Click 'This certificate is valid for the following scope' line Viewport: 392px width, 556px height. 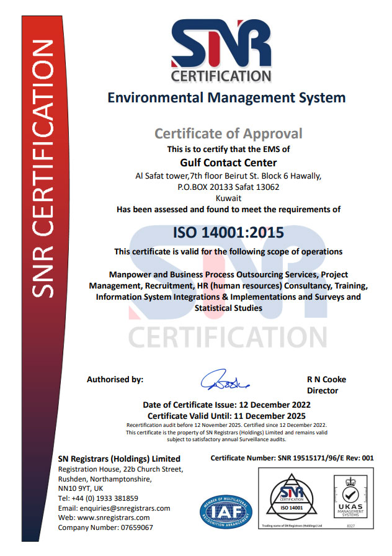click(228, 252)
